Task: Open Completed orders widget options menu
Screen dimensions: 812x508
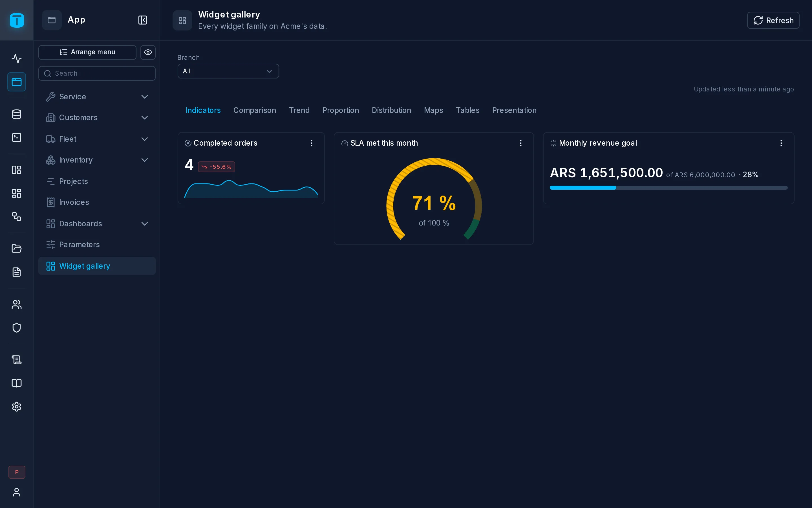Action: click(x=311, y=143)
